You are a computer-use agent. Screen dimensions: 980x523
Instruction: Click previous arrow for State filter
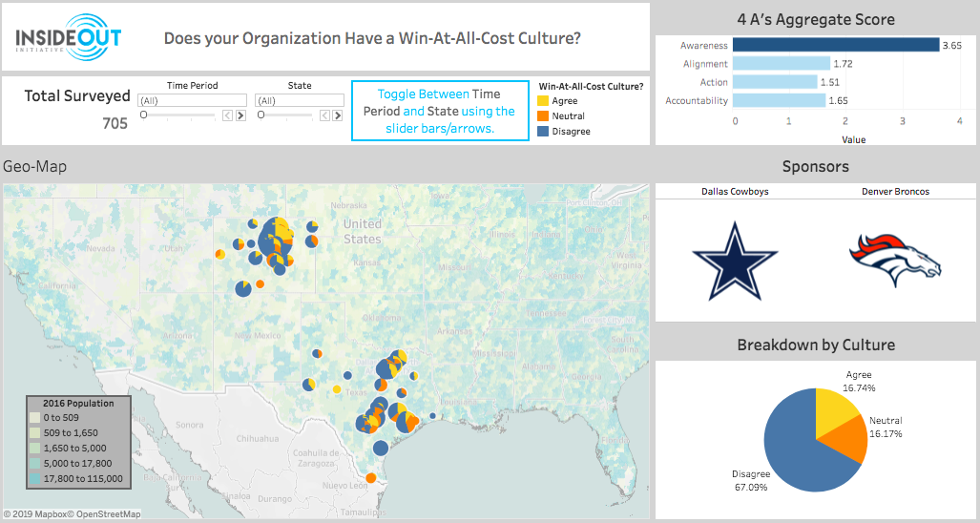coord(325,115)
